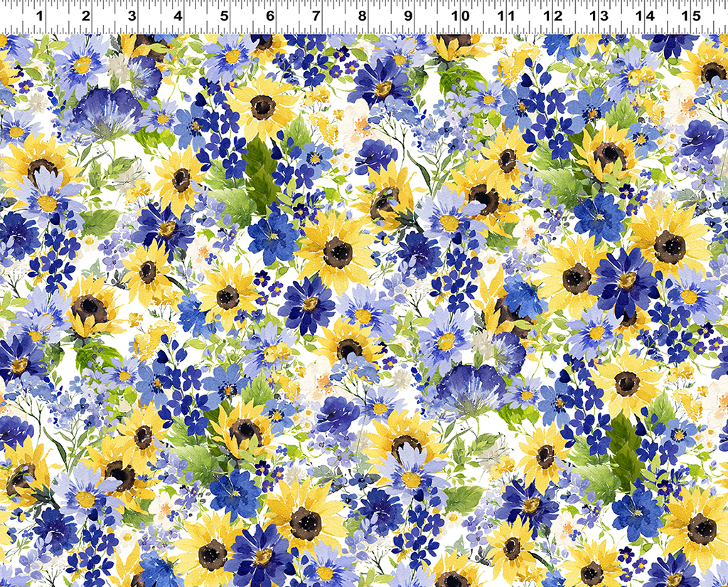Viewport: 728px width, 587px height.
Task: Select the ruler mark labeled 7
Action: click(316, 16)
